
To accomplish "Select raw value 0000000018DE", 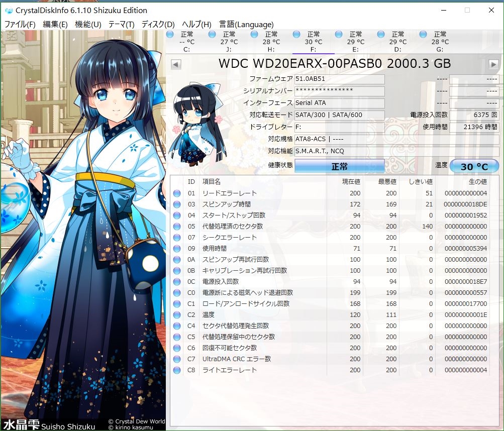I will [465, 204].
